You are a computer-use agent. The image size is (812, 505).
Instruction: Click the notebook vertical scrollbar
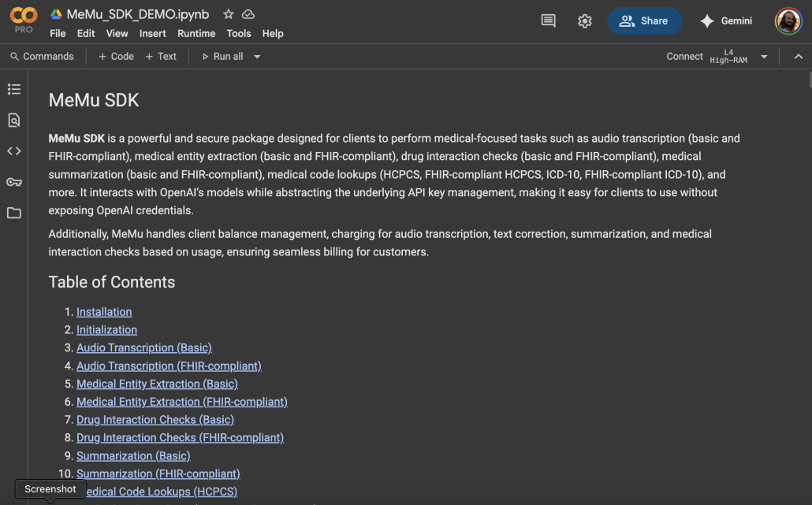click(808, 80)
